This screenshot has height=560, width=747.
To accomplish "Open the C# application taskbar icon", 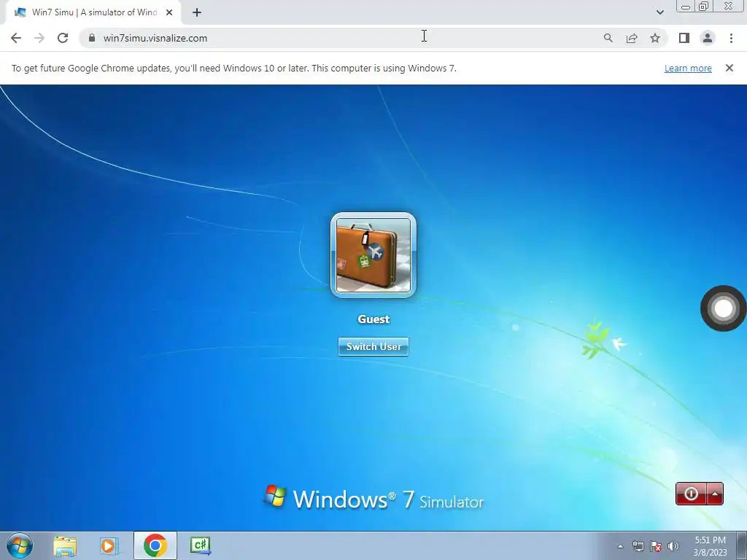I will click(200, 545).
